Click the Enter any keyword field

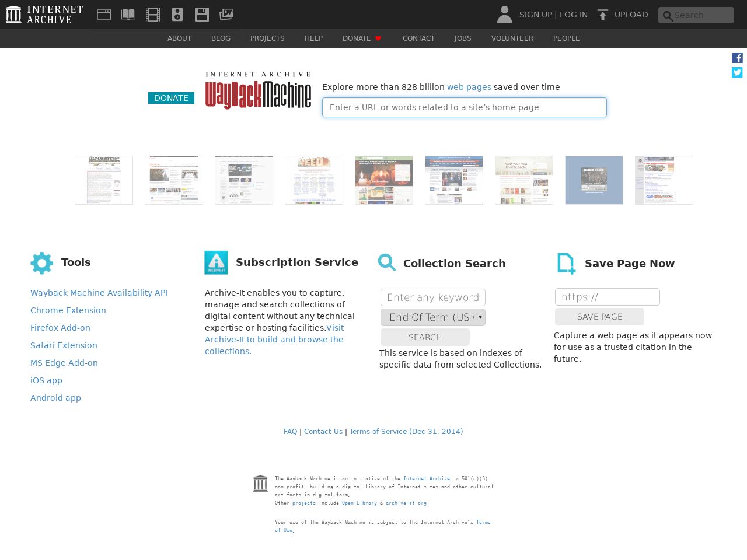click(x=433, y=297)
